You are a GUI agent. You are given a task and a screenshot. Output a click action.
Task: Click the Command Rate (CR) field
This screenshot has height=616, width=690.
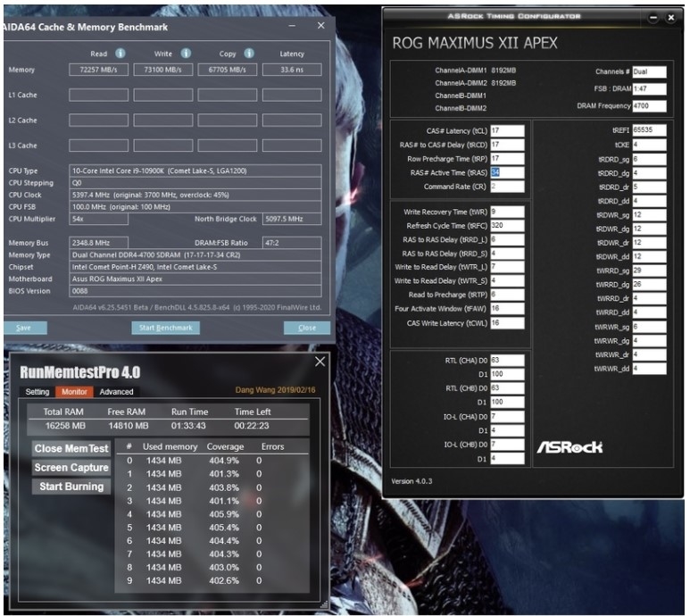[x=507, y=187]
